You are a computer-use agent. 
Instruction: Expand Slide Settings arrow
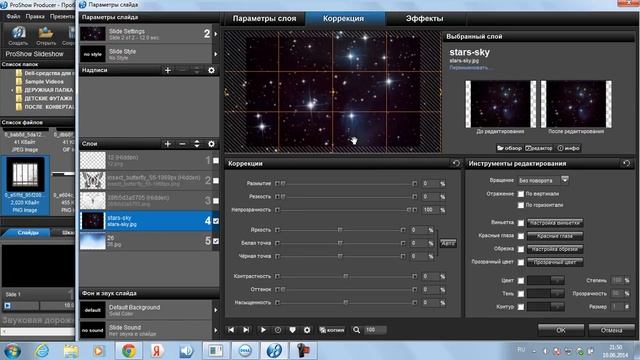coord(216,34)
